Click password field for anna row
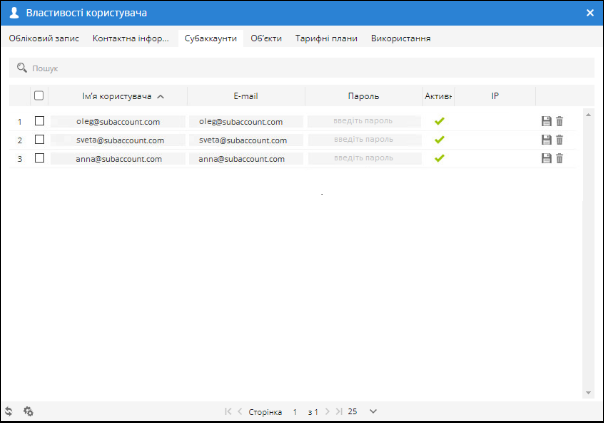 click(x=364, y=158)
